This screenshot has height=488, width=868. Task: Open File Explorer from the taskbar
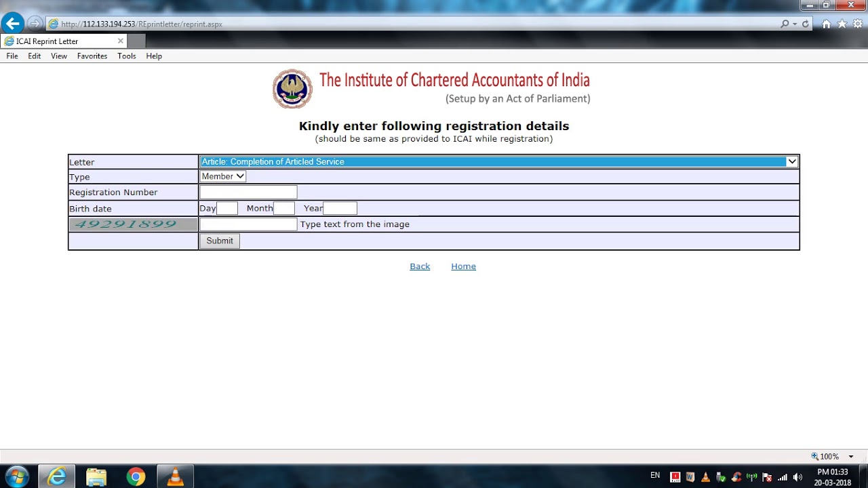[x=96, y=476]
